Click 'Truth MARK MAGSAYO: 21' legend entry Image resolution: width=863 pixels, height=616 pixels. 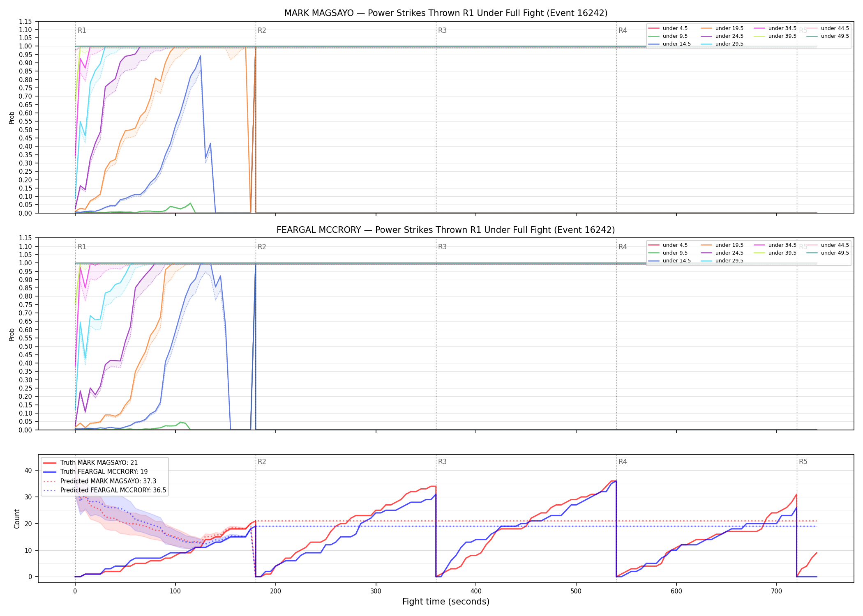[91, 463]
